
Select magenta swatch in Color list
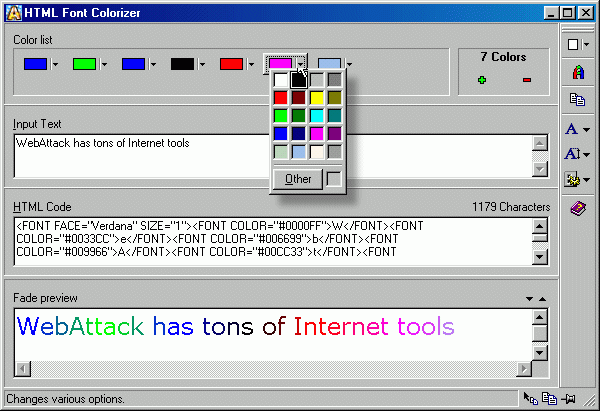[x=280, y=64]
